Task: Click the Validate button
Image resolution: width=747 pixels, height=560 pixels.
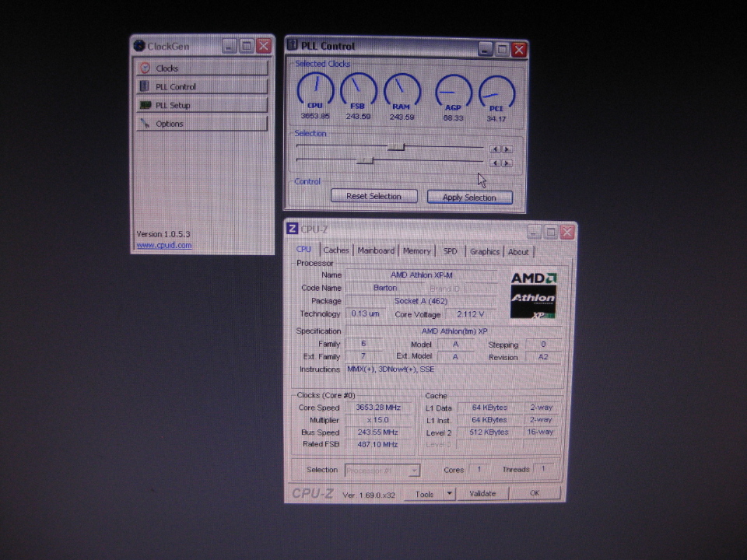Action: click(x=482, y=494)
